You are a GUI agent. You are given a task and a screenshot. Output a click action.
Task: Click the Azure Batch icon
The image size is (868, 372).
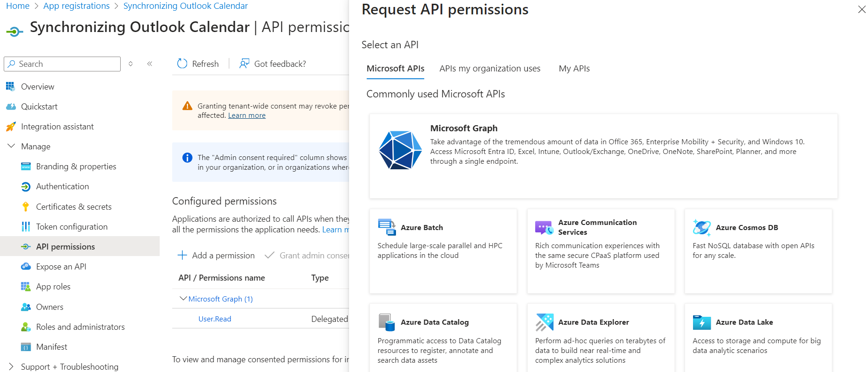pyautogui.click(x=387, y=227)
